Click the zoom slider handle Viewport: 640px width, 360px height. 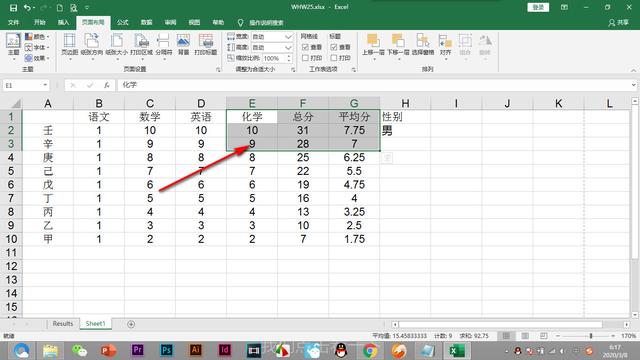pyautogui.click(x=591, y=336)
